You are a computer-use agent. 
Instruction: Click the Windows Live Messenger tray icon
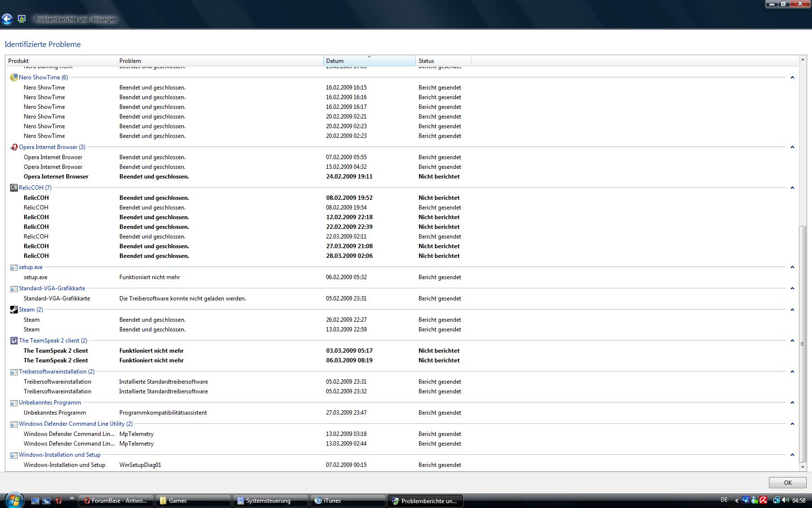754,500
